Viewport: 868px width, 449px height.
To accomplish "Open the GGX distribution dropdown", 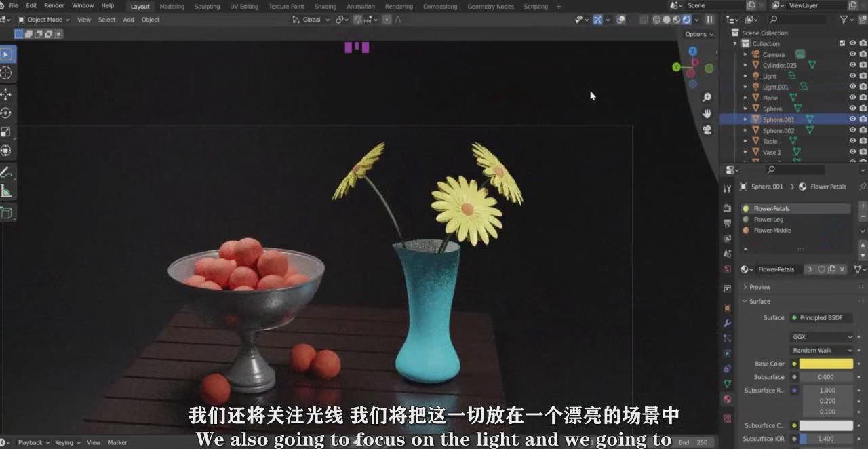I will pyautogui.click(x=822, y=337).
